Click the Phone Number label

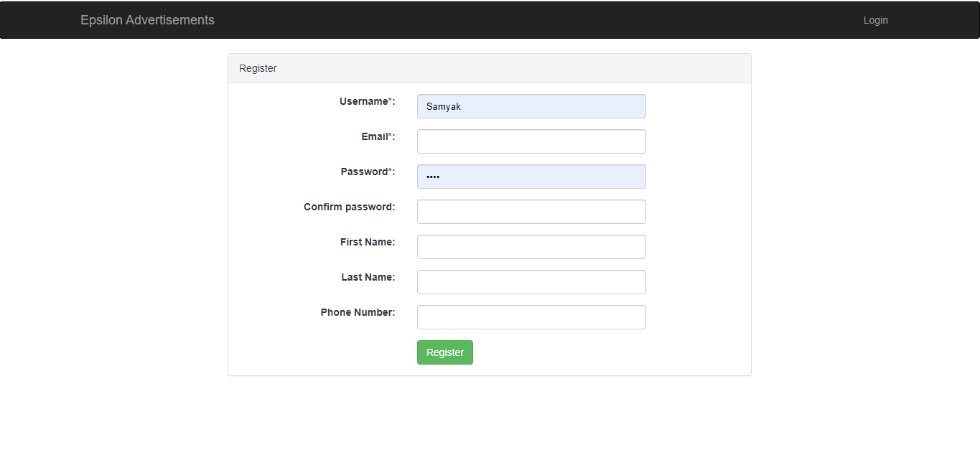(x=358, y=312)
